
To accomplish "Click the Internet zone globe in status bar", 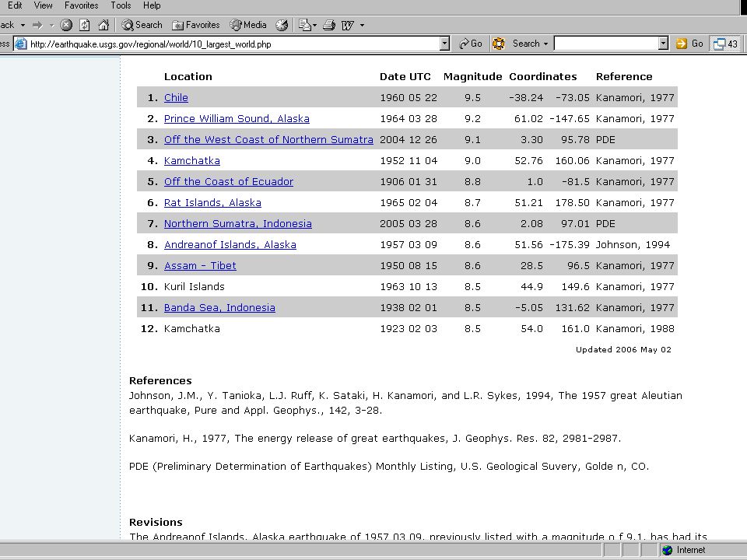I will pos(667,550).
